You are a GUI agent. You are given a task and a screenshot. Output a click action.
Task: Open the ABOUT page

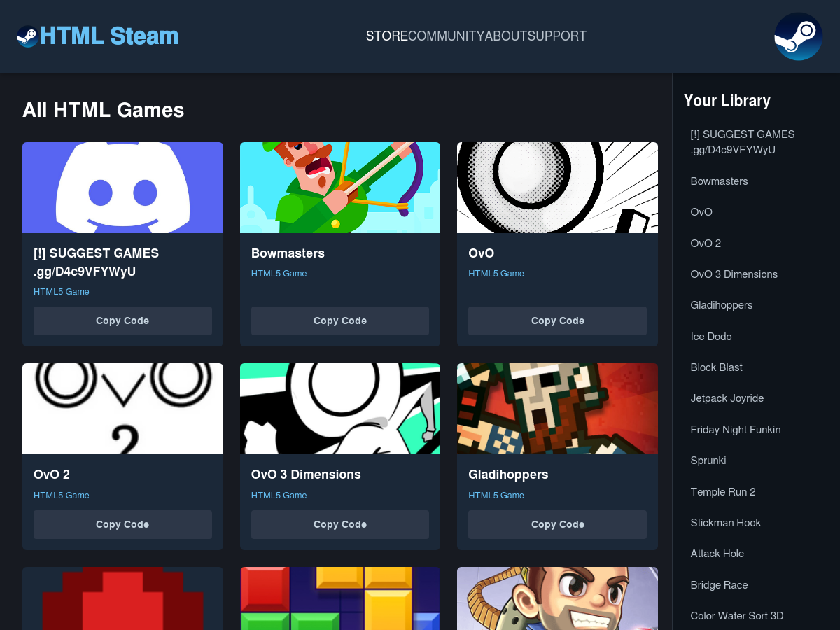[x=505, y=36]
